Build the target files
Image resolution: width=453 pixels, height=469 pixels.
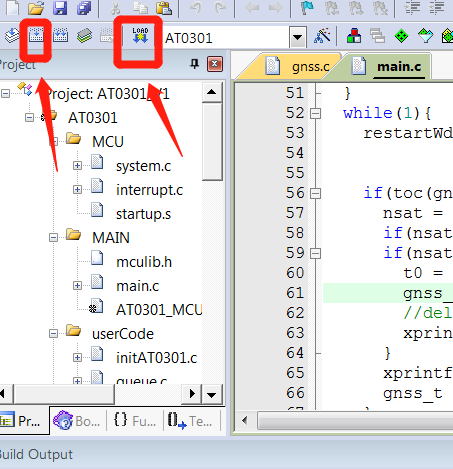pyautogui.click(x=36, y=35)
